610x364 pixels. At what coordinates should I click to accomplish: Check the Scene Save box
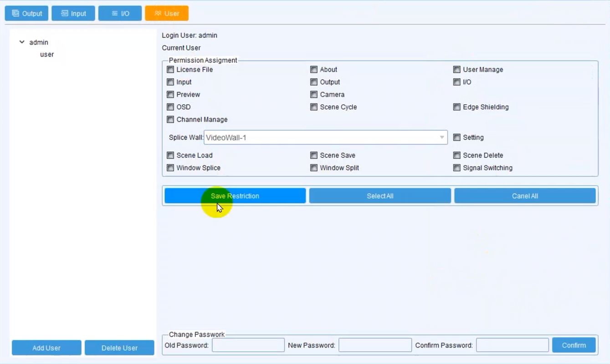[314, 155]
